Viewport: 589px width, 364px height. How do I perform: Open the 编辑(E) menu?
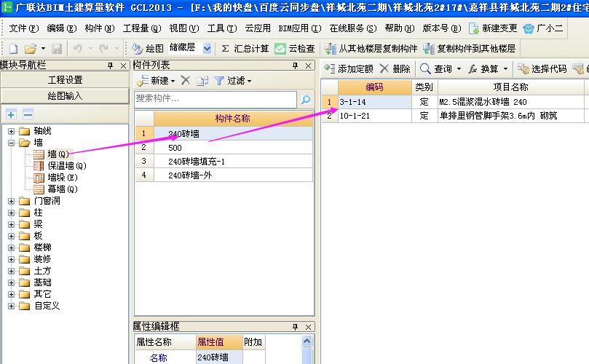tap(62, 28)
